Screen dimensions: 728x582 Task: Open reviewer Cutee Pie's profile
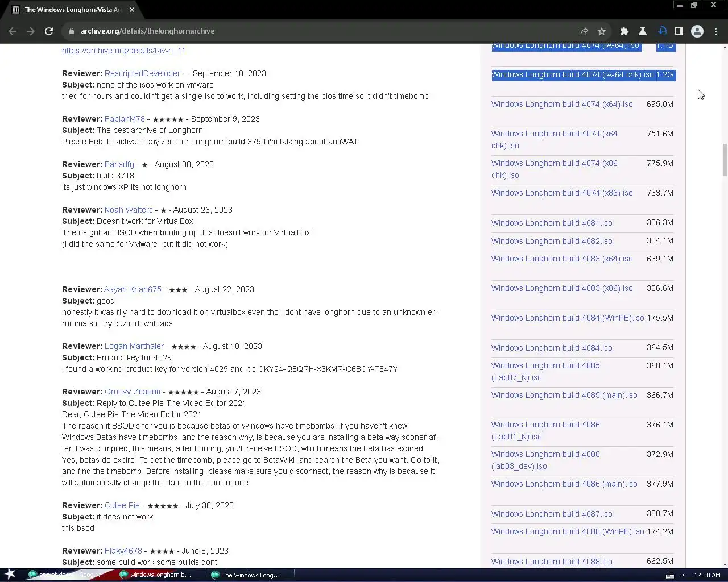[122, 505]
